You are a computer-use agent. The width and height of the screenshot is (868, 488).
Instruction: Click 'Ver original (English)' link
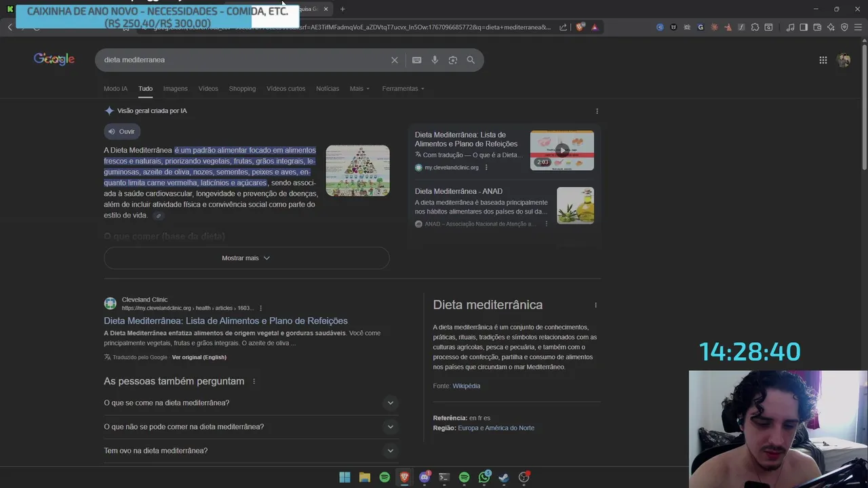(199, 357)
